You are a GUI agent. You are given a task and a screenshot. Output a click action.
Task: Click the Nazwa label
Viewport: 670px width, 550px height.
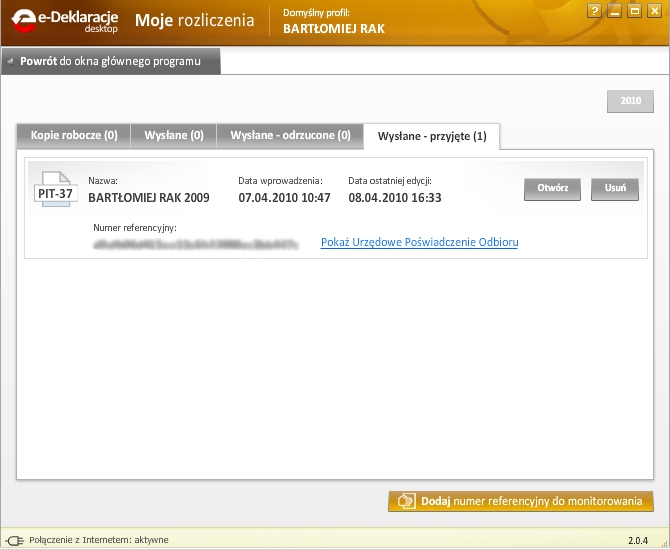coord(103,181)
